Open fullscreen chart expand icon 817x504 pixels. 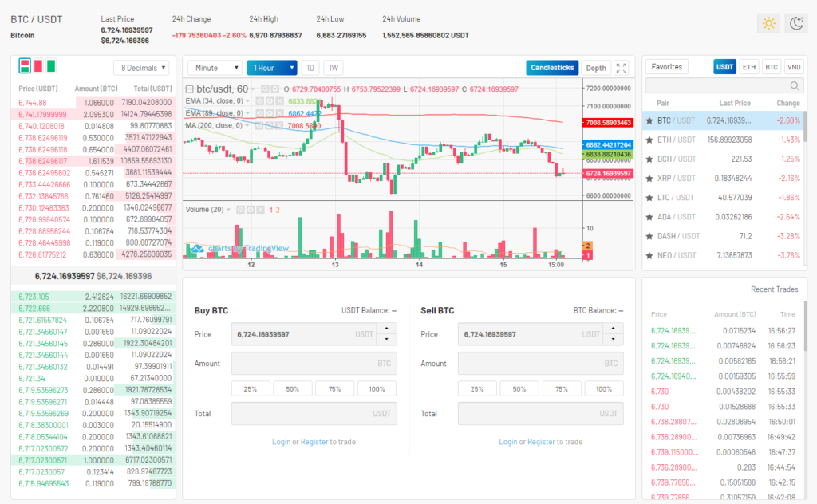pos(621,68)
